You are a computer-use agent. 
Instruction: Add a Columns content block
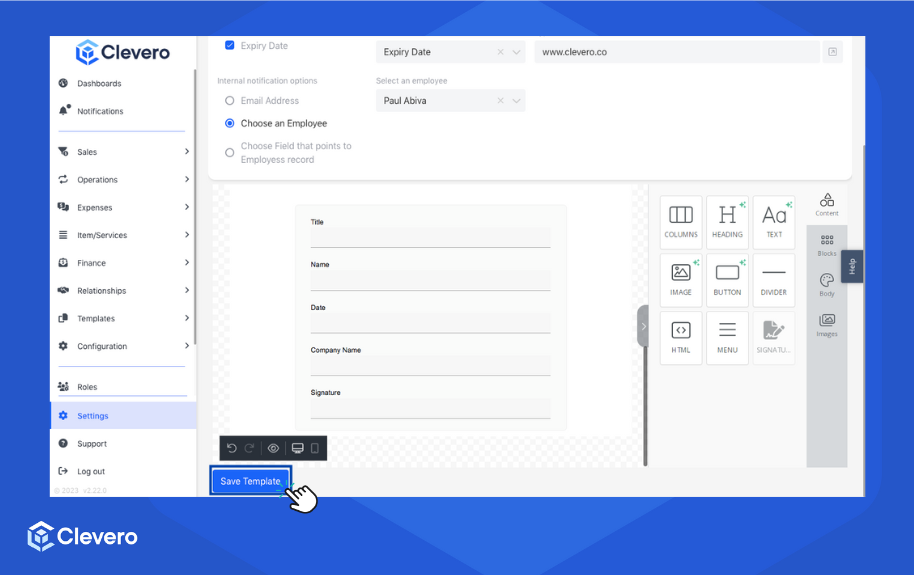680,222
